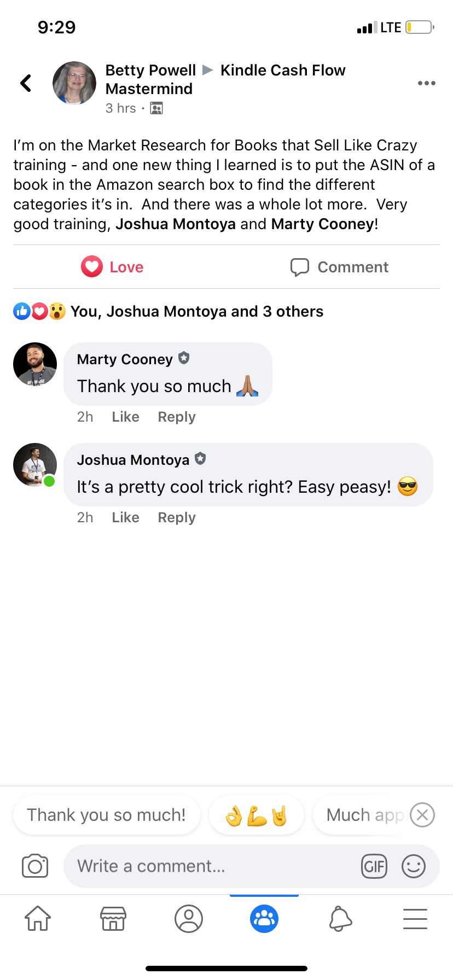The width and height of the screenshot is (453, 980).
Task: Open Betty Powell's profile picture
Action: (74, 83)
